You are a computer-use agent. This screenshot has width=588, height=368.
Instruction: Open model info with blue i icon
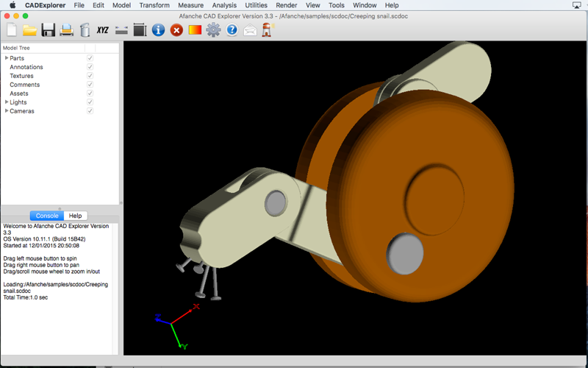tap(158, 30)
